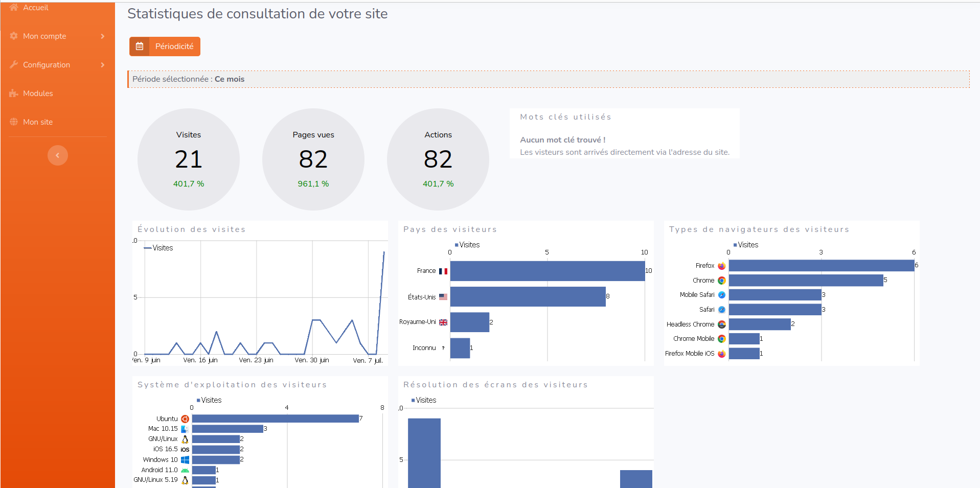Click the 'Types de navigateurs des visiteurs' title
The image size is (980, 488).
point(759,229)
